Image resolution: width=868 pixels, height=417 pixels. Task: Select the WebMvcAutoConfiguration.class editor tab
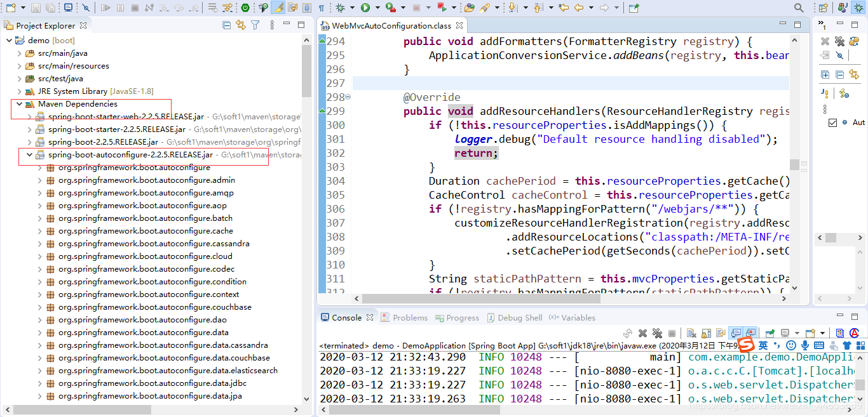click(391, 25)
